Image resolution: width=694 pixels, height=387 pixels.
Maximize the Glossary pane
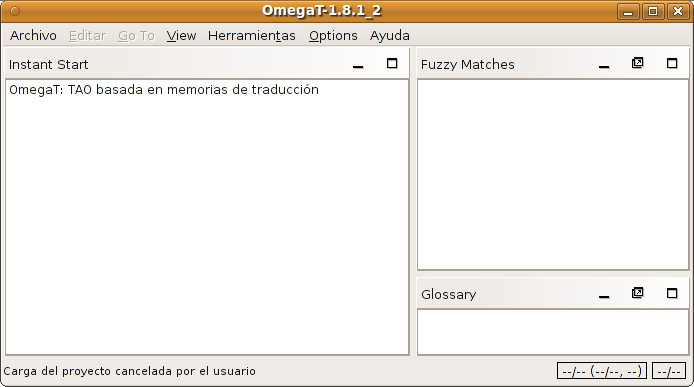672,294
